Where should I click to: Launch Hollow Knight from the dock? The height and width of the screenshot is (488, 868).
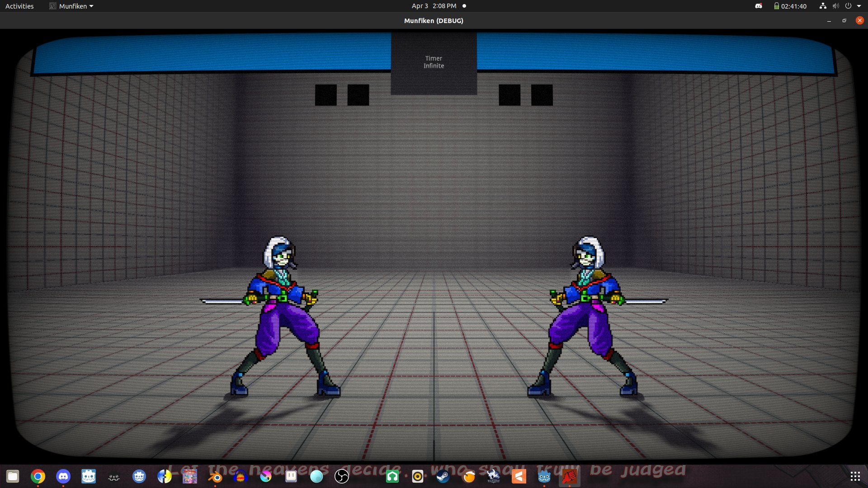click(494, 476)
